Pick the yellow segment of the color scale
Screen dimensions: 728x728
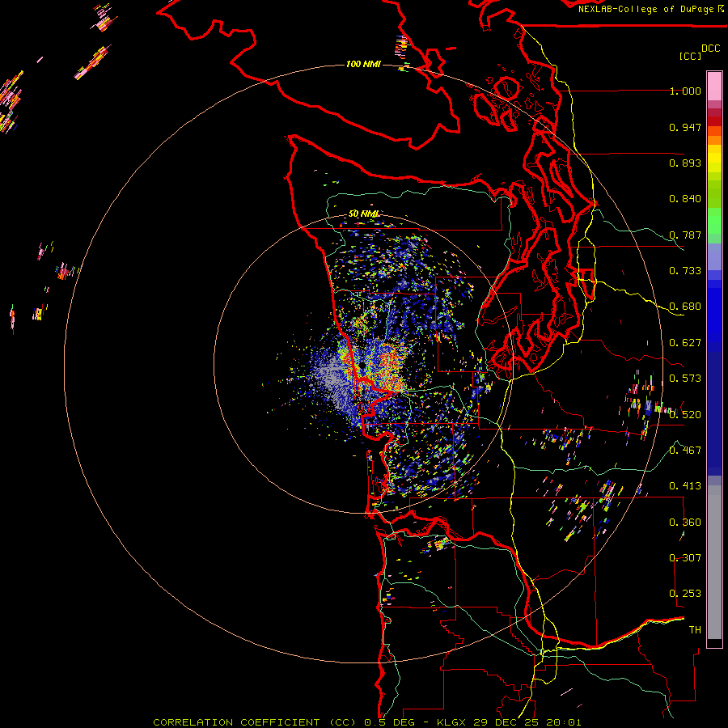coord(714,159)
